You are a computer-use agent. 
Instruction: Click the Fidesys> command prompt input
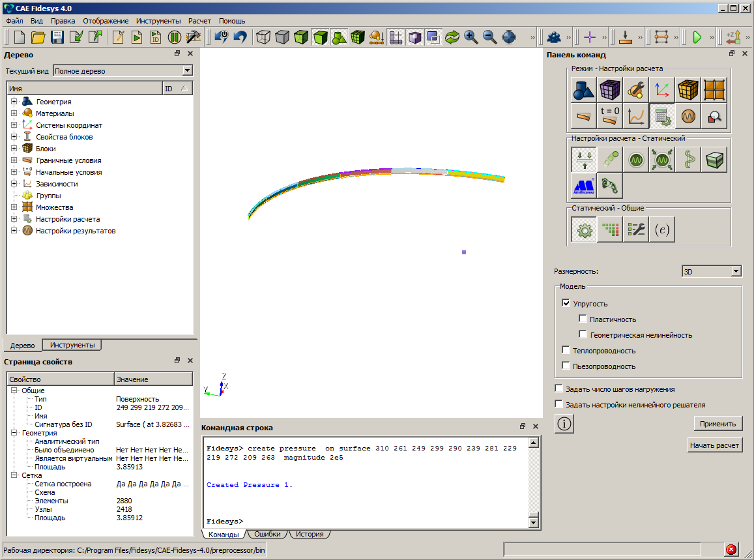click(x=366, y=522)
